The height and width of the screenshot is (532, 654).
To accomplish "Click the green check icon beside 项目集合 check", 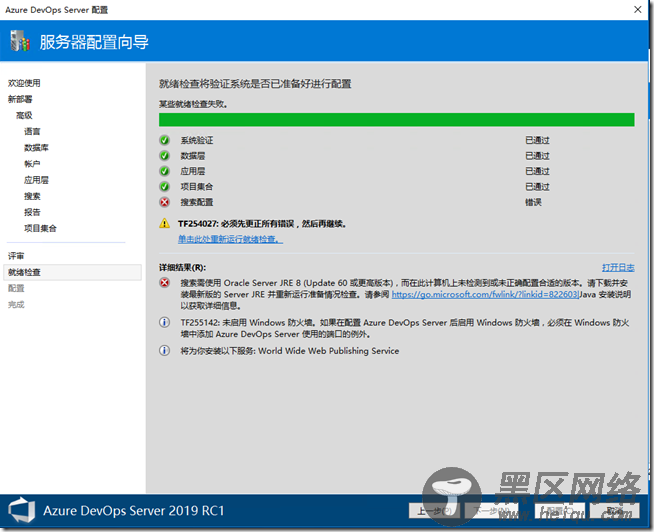I will [x=165, y=187].
